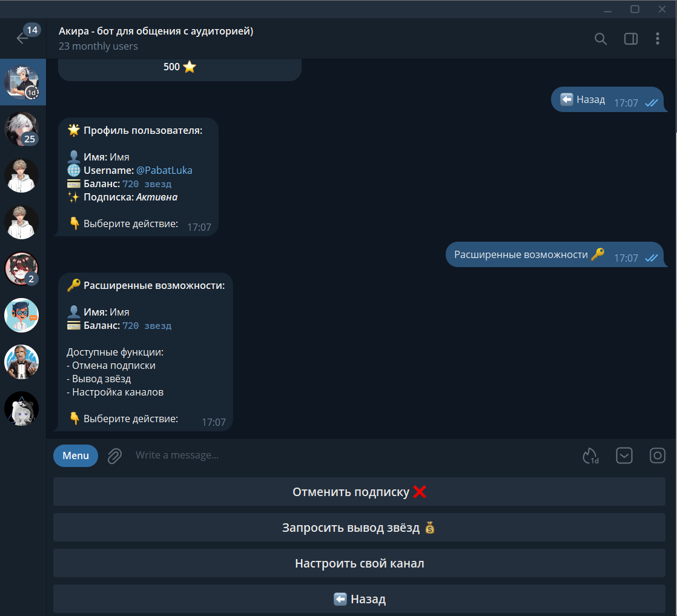The height and width of the screenshot is (616, 677).
Task: Open the chat avatar with 25 unread badge
Action: [x=22, y=129]
